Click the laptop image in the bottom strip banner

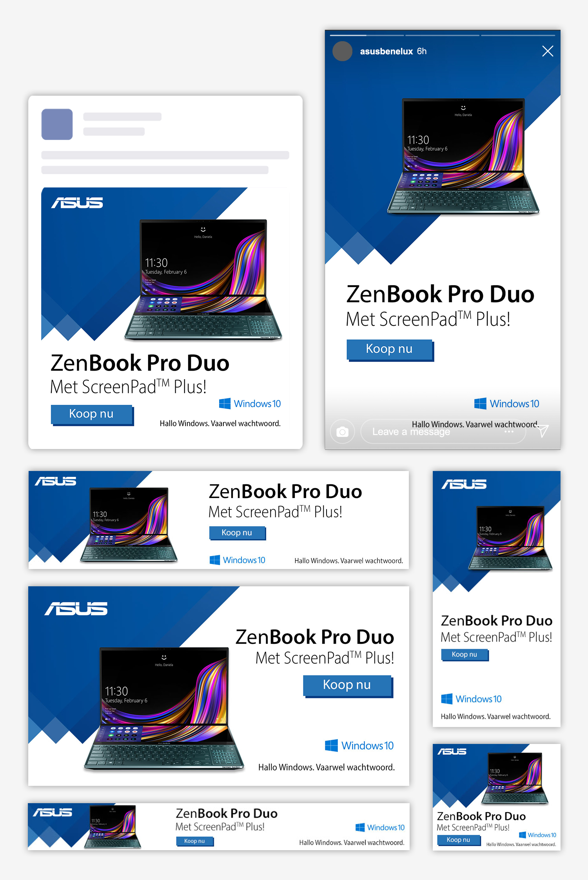point(113,826)
